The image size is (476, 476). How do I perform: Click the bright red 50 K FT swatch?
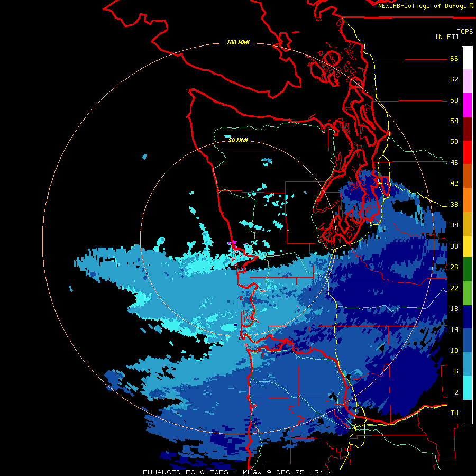(467, 152)
